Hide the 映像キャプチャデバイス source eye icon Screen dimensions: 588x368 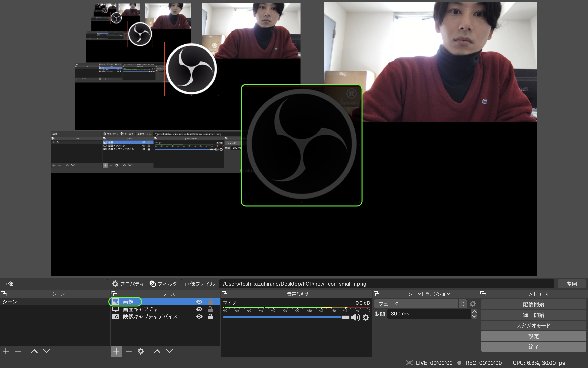coord(199,316)
